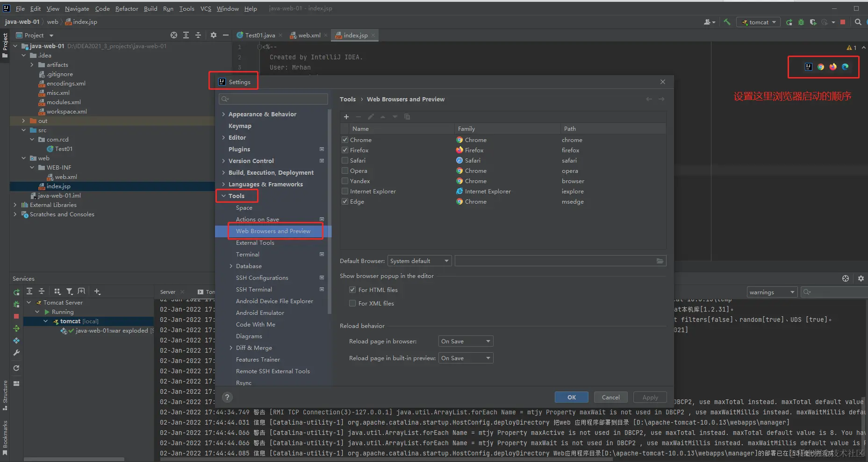Add a new browser with plus icon
The width and height of the screenshot is (868, 462).
click(x=346, y=117)
